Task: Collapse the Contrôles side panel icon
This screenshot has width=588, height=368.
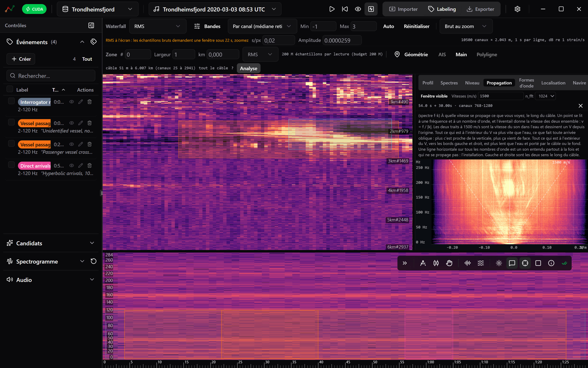Action: [91, 26]
